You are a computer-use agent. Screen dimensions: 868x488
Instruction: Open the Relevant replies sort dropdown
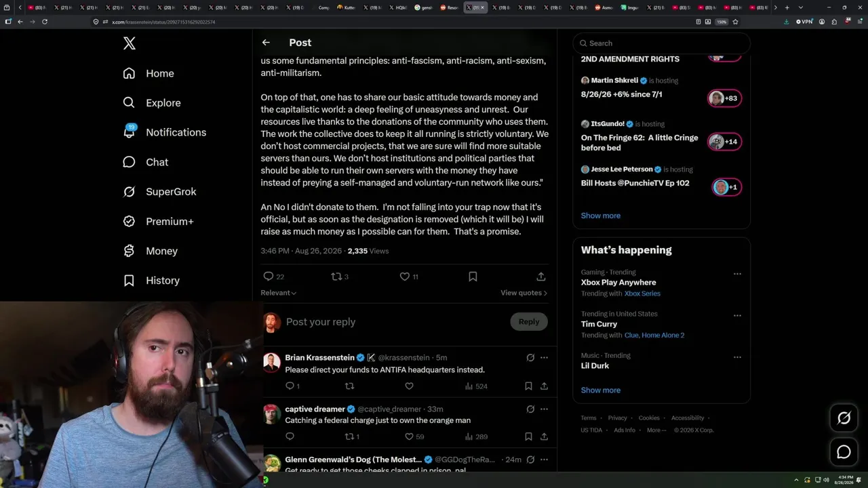pos(279,293)
